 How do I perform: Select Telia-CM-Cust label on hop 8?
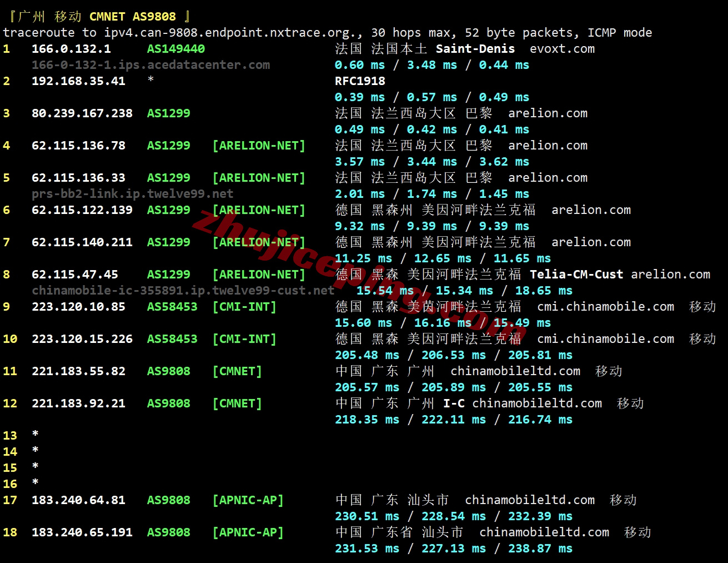point(576,275)
